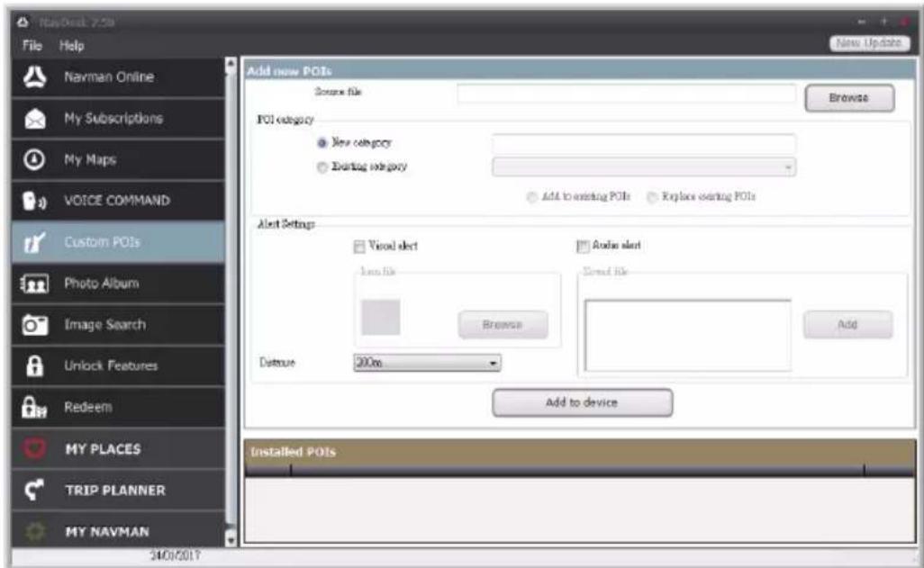Click the Unlock Features padlock icon
The width and height of the screenshot is (924, 568).
[35, 365]
